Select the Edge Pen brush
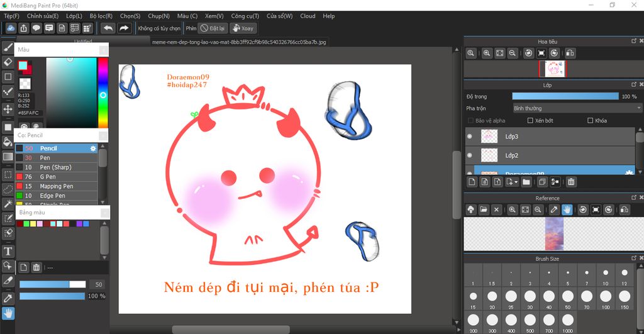The height and width of the screenshot is (334, 644). pyautogui.click(x=57, y=196)
